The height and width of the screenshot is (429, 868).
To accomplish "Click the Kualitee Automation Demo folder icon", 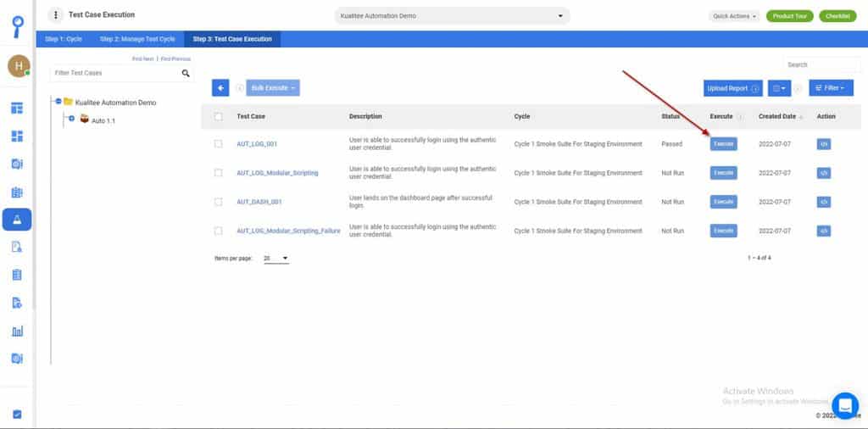I will click(x=68, y=101).
